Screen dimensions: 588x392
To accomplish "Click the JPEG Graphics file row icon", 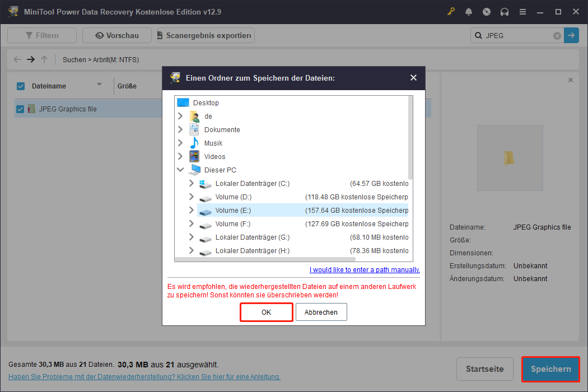I will pyautogui.click(x=31, y=109).
